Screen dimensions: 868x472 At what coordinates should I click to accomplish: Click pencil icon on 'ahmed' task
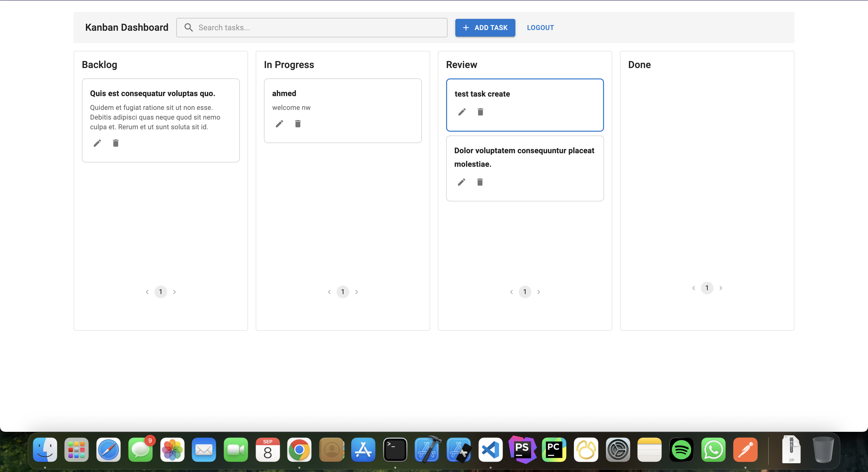[x=279, y=124]
